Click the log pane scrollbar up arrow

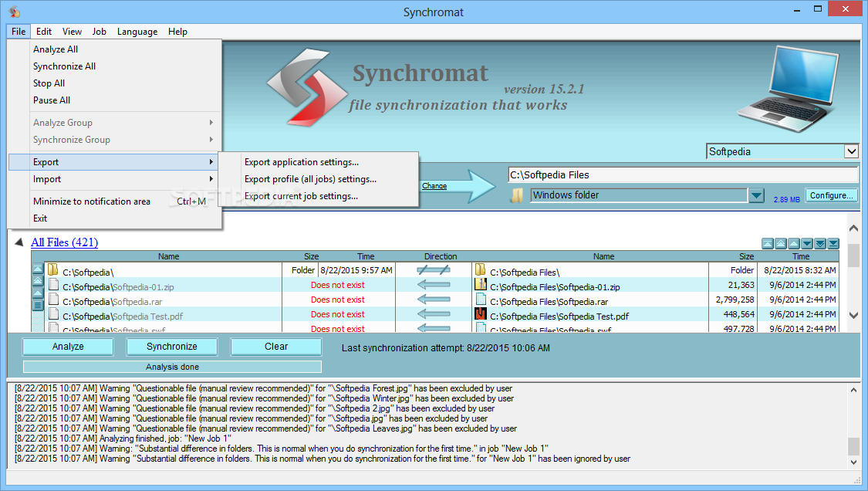click(x=853, y=390)
